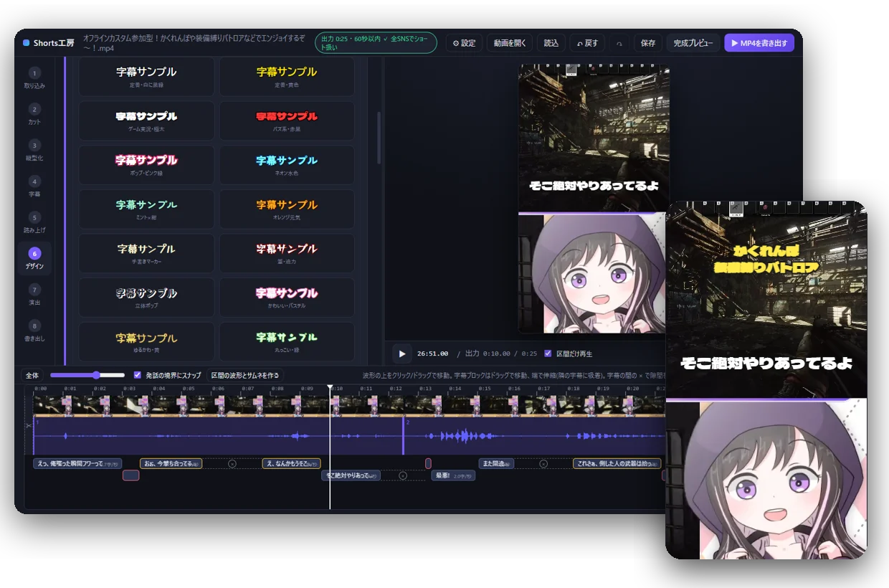Go to step 7 演出
889x588 pixels.
34,295
